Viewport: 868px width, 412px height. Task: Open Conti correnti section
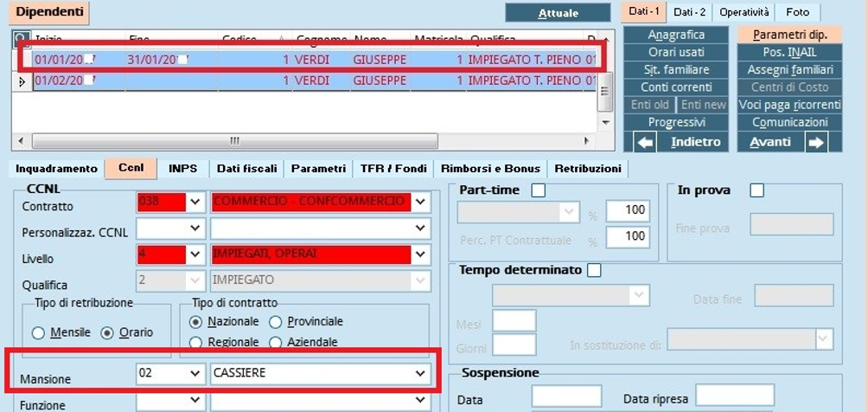[x=676, y=87]
